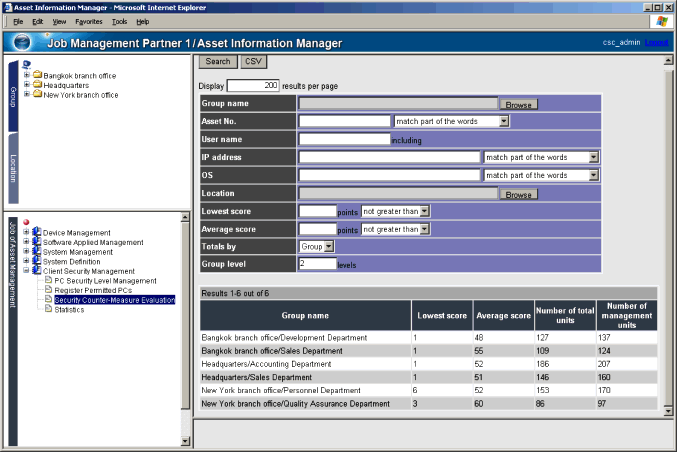
Task: Click the Device Management node icon
Action: click(x=37, y=232)
